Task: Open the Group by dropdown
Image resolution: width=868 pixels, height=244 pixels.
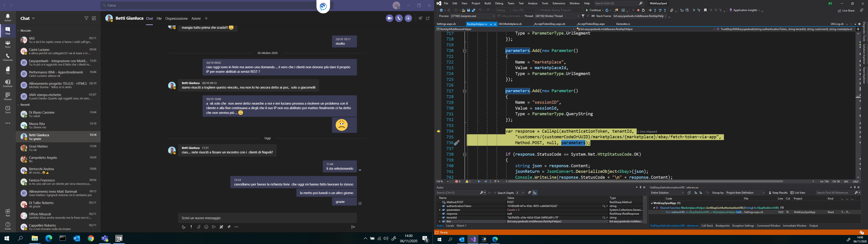Action: pos(745,193)
